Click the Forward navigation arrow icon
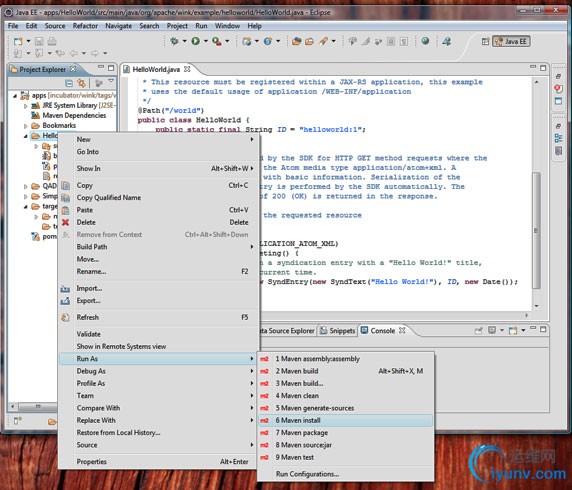The image size is (572, 490). [94, 53]
